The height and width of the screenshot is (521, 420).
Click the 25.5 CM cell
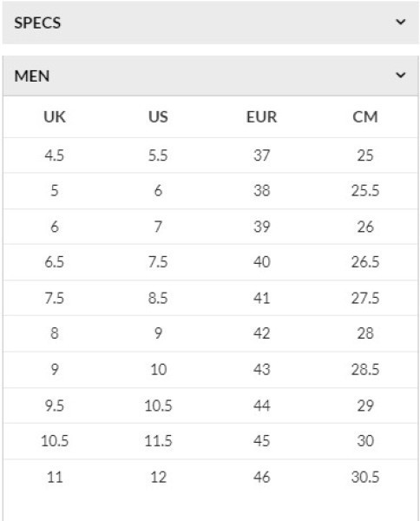365,191
